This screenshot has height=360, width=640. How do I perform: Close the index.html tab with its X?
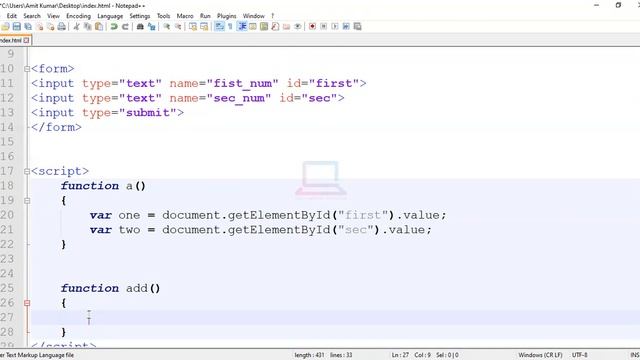(x=27, y=40)
